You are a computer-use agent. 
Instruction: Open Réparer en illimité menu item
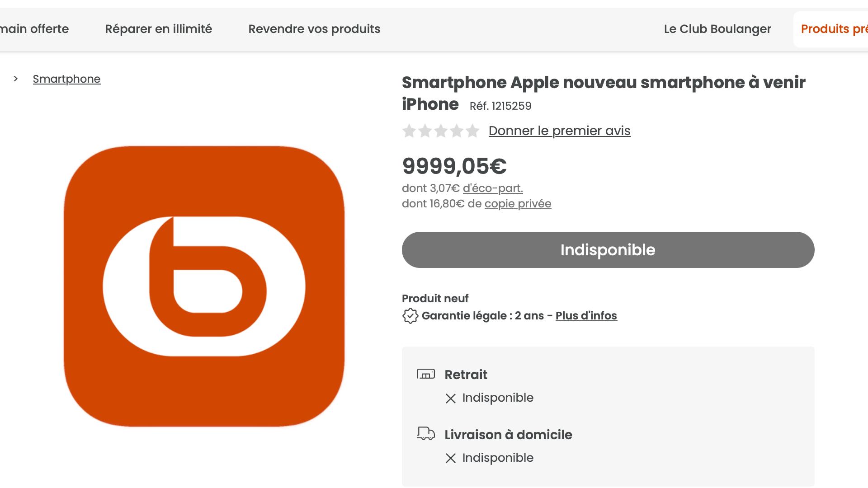coord(158,29)
